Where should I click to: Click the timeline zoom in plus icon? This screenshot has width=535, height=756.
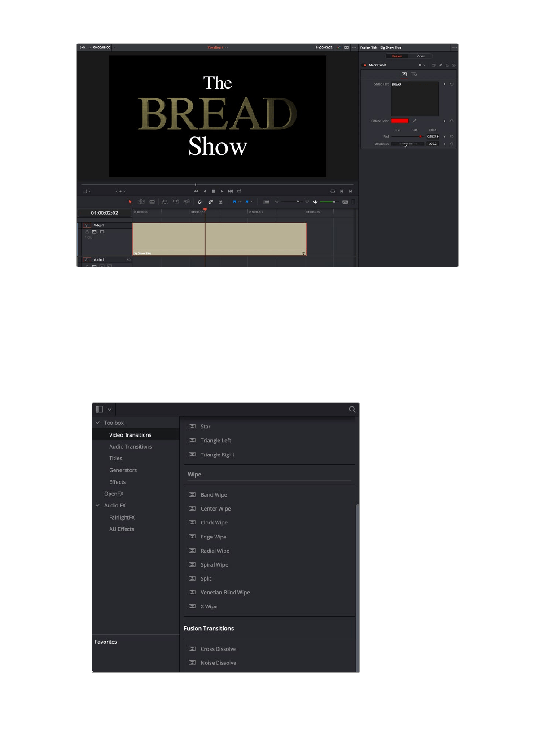(307, 202)
